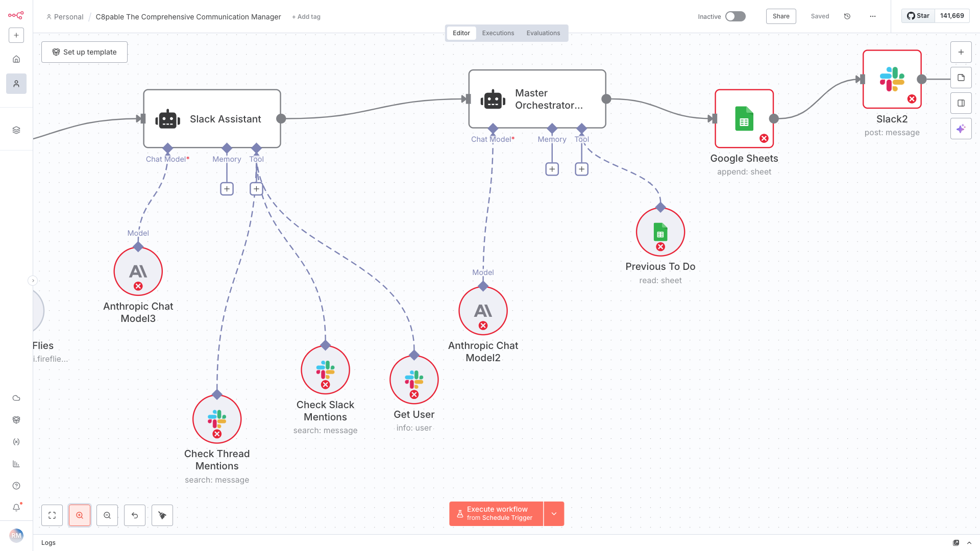
Task: Click the tidy up workflow broom button
Action: [162, 515]
